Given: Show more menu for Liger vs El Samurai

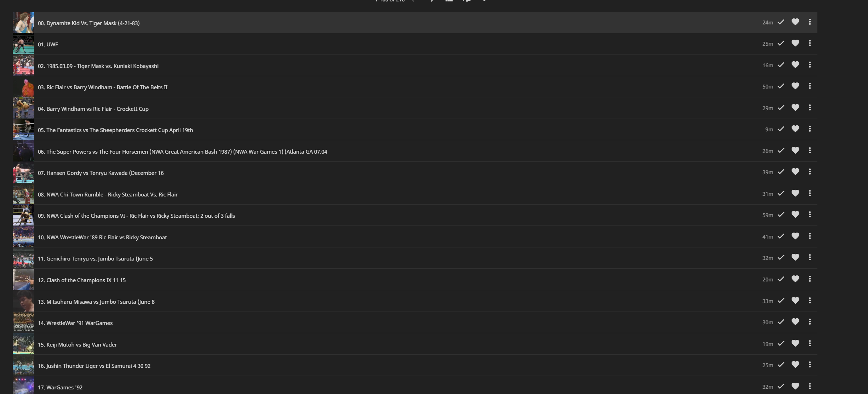Looking at the screenshot, I should pos(810,365).
